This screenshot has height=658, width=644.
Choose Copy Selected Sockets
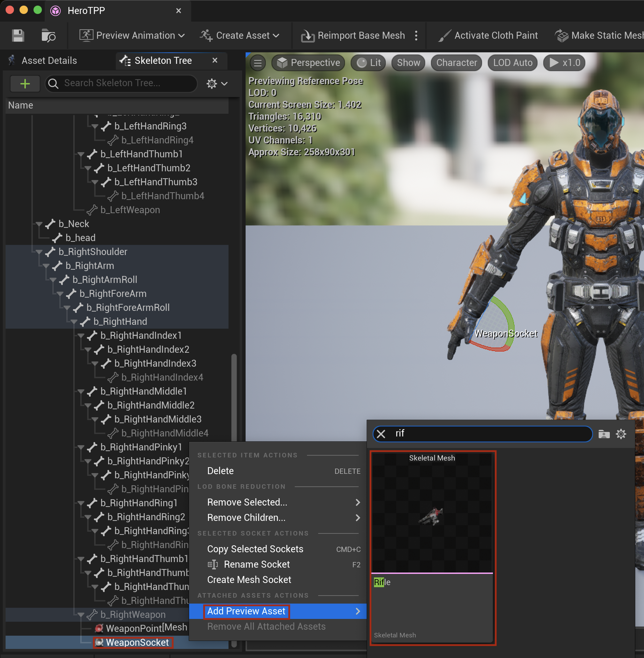point(278,549)
